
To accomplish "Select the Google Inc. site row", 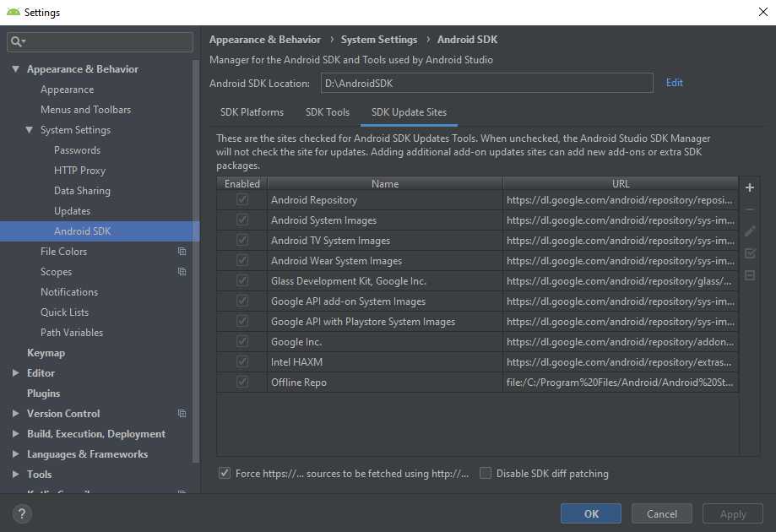I will click(x=478, y=341).
